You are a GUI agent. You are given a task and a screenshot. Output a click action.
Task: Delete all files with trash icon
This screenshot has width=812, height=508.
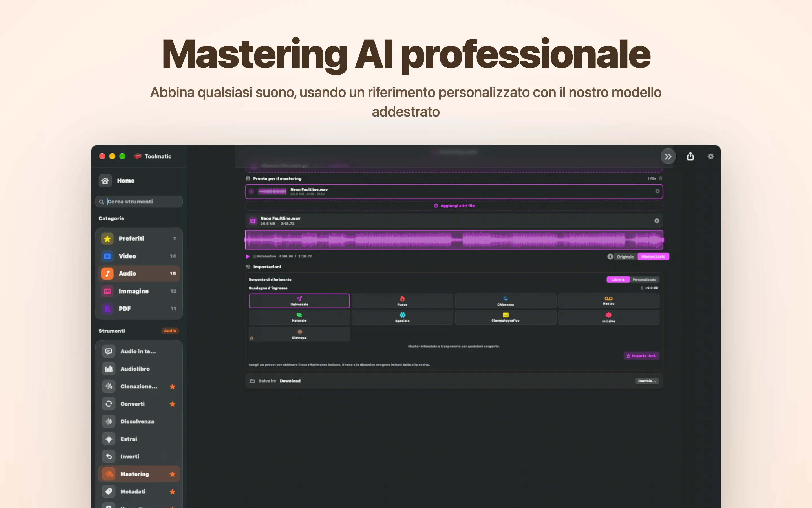[x=660, y=178]
